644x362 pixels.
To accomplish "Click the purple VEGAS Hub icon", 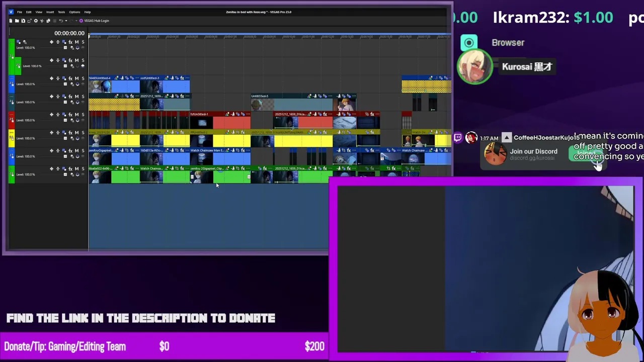I will (81, 21).
